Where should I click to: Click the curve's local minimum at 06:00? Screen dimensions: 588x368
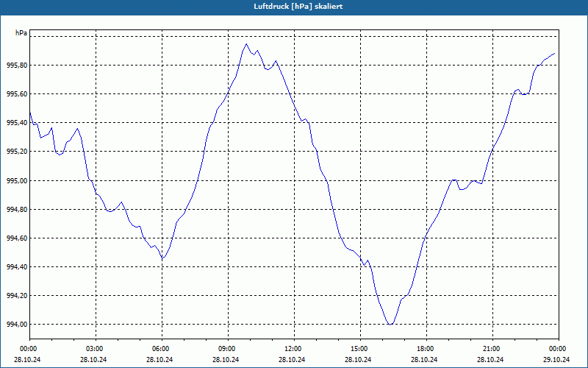pos(162,259)
